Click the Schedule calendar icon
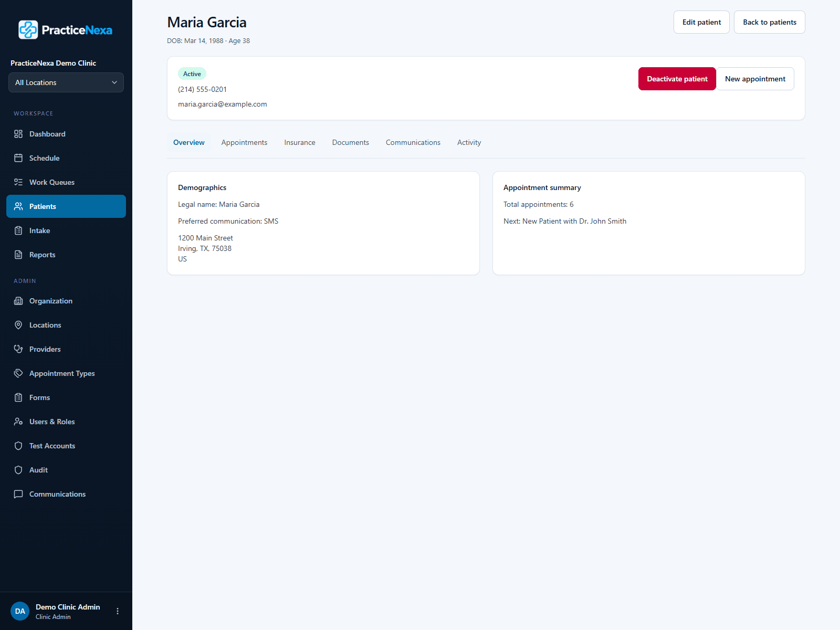Screen dimensions: 840x630 click(18, 158)
